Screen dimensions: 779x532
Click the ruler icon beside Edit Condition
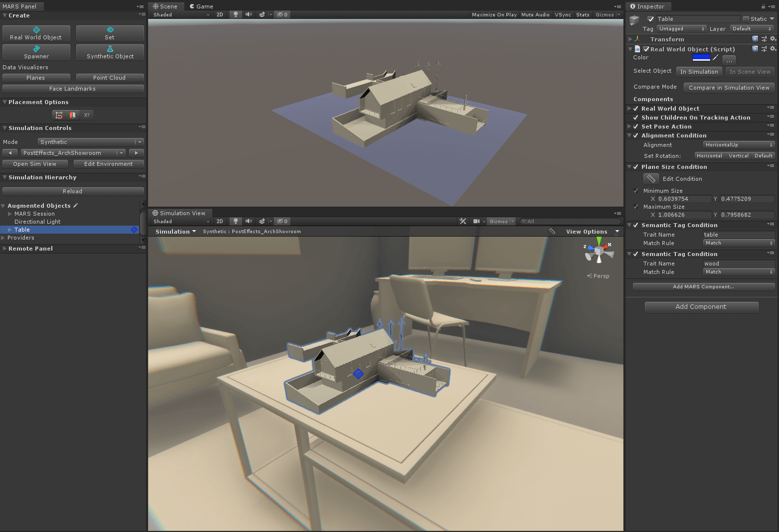pos(650,179)
